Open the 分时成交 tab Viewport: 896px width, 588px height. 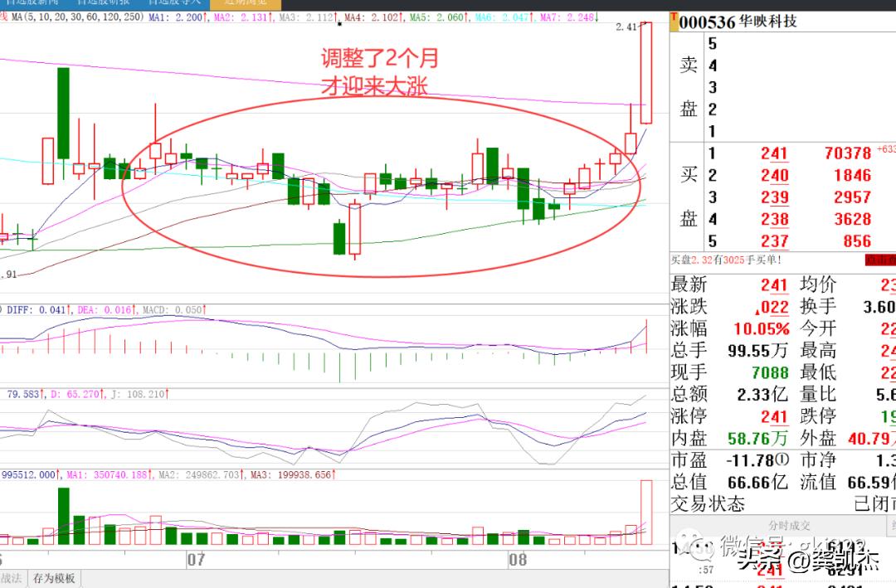(789, 525)
